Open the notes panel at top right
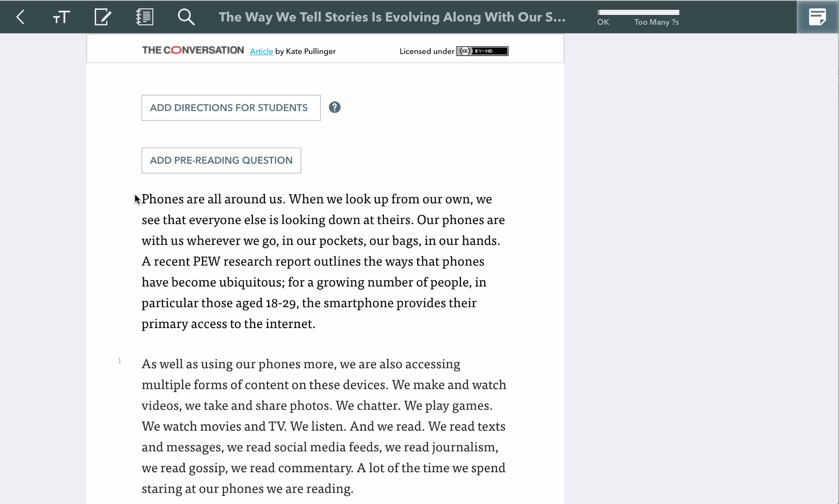This screenshot has width=839, height=504. [x=818, y=17]
